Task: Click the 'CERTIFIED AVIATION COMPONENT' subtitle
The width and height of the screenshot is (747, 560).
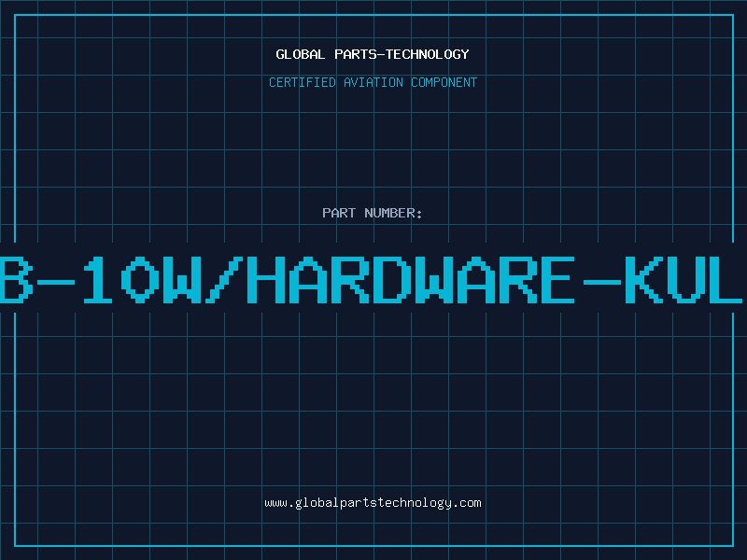Action: point(373,82)
